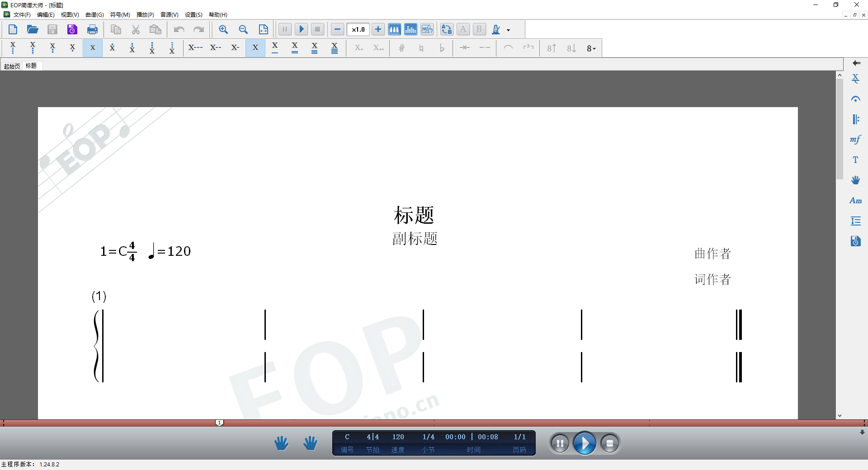
Task: Enable the octave up symbol tool
Action: tap(551, 47)
